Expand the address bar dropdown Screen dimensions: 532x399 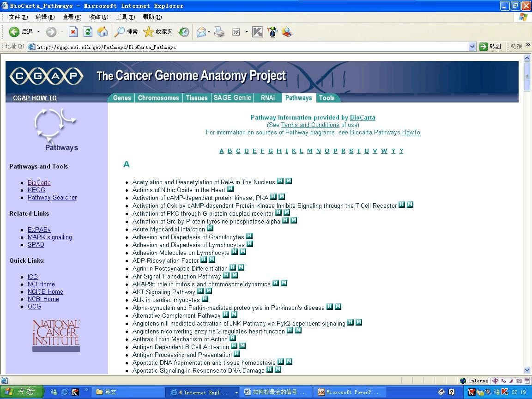(472, 47)
